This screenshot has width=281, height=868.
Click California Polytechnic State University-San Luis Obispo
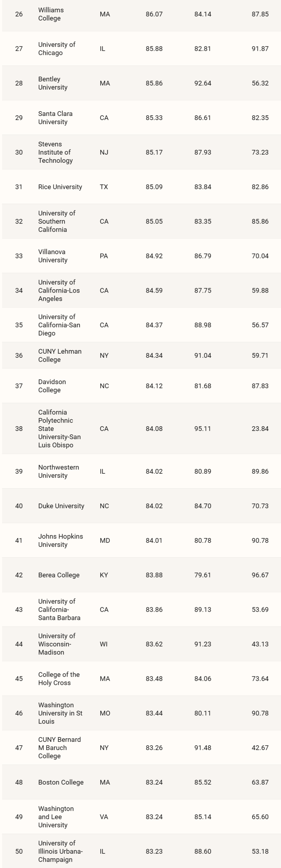pyautogui.click(x=59, y=429)
